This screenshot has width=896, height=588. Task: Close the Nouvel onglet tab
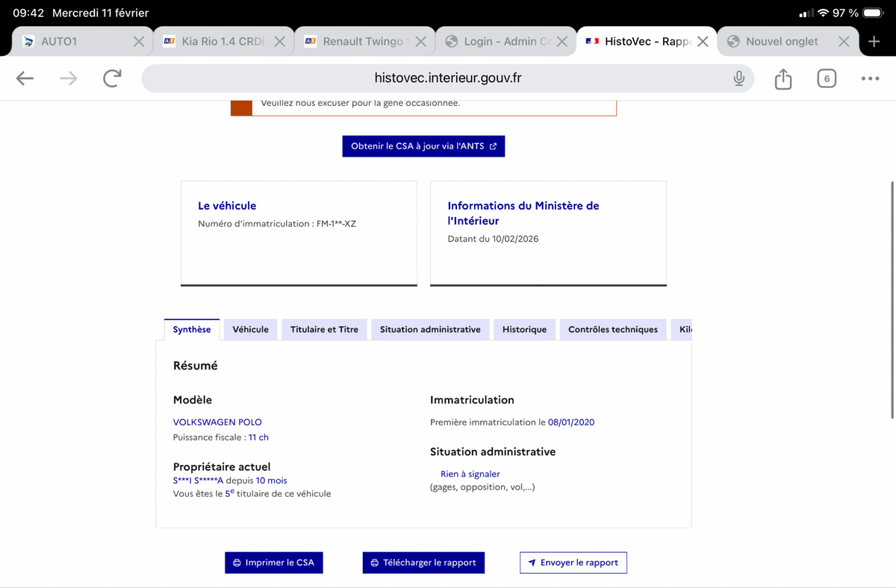[x=844, y=42]
